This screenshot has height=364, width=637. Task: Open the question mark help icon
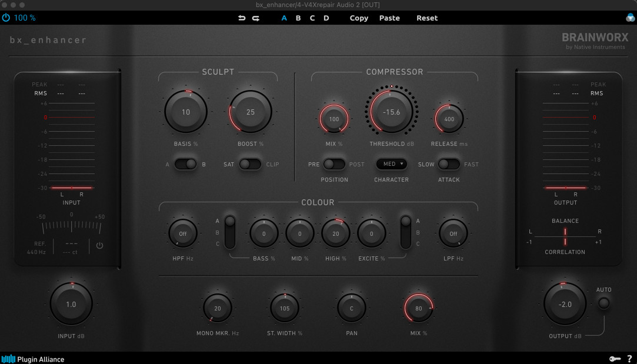coord(630,359)
